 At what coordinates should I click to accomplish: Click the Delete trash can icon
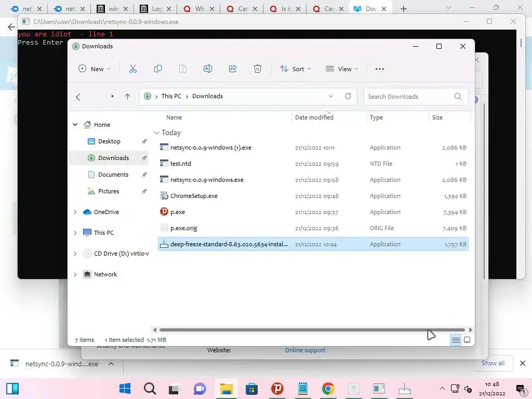click(258, 69)
